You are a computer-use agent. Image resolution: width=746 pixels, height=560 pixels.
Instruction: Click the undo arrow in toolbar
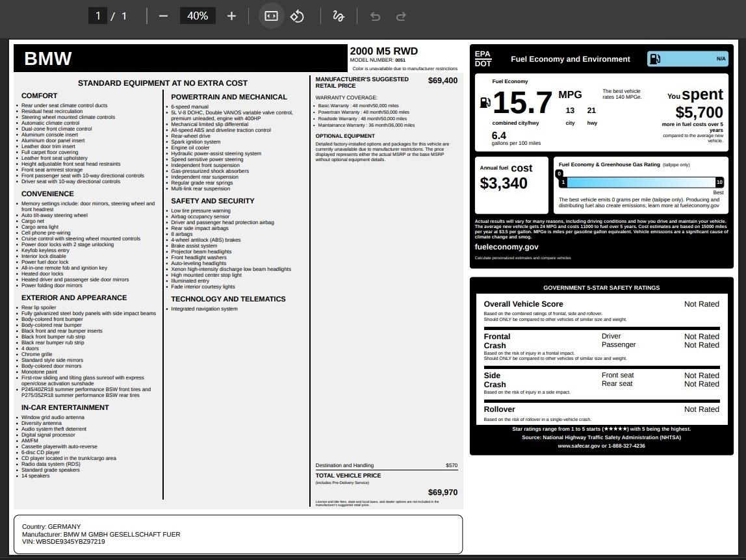(375, 16)
